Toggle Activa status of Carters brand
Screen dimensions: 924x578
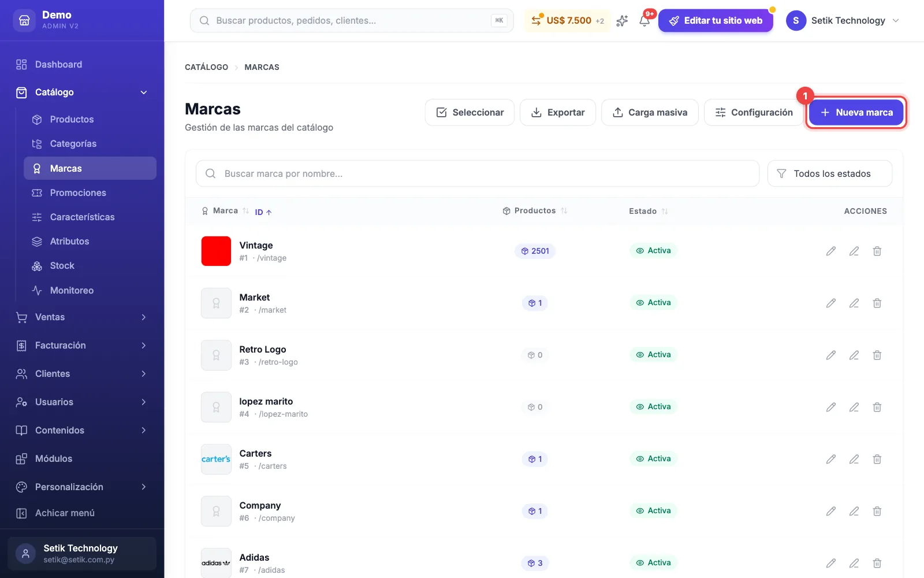point(653,459)
